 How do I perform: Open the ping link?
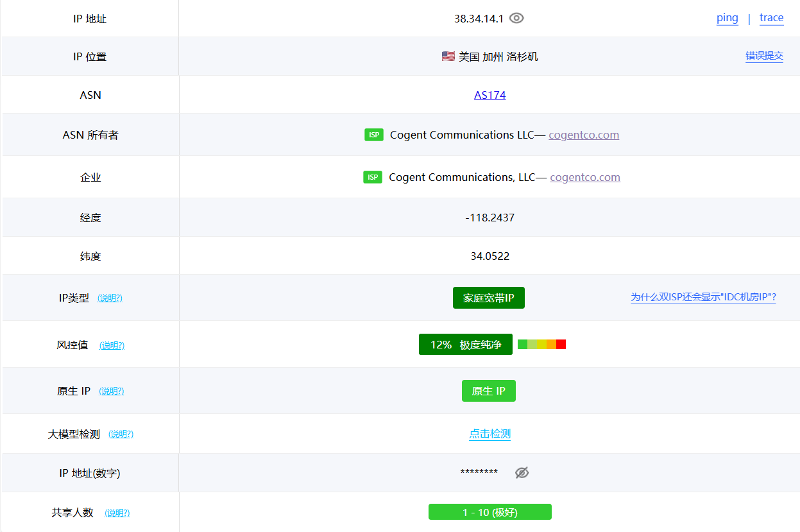(x=727, y=18)
